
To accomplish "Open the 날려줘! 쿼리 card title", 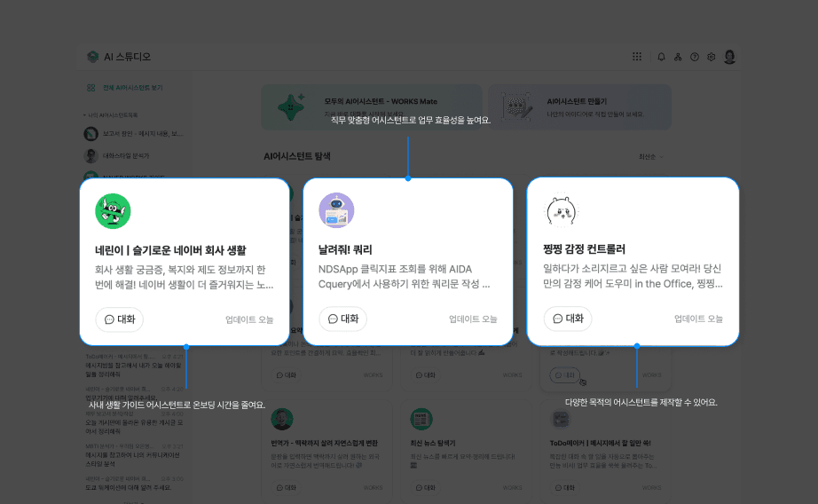I will click(x=345, y=250).
